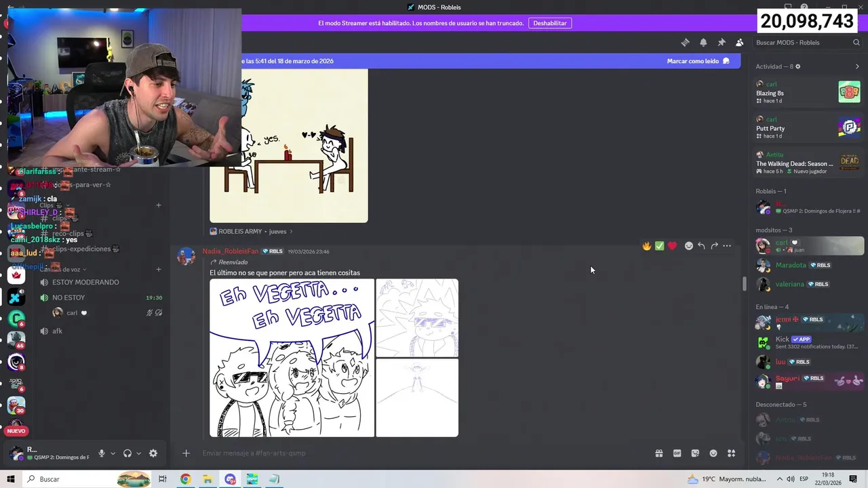Open the yes comic image
This screenshot has width=868, height=488.
(x=288, y=146)
